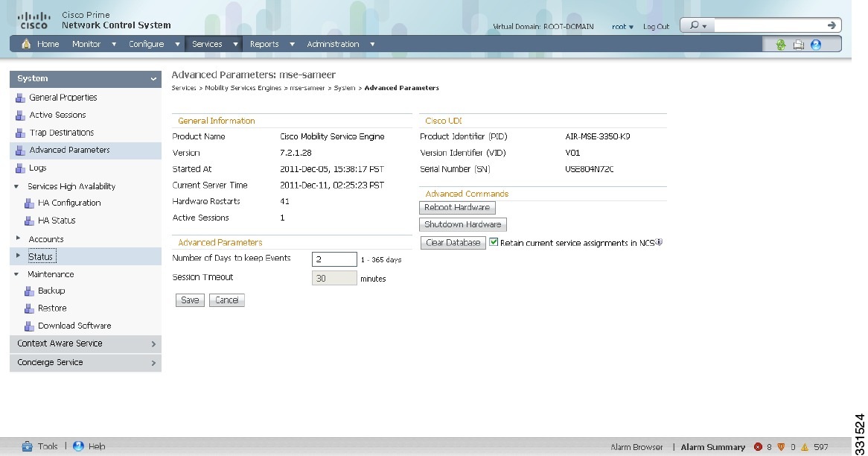This screenshot has width=868, height=456.
Task: Expand the Status tree node arrow
Action: [18, 256]
